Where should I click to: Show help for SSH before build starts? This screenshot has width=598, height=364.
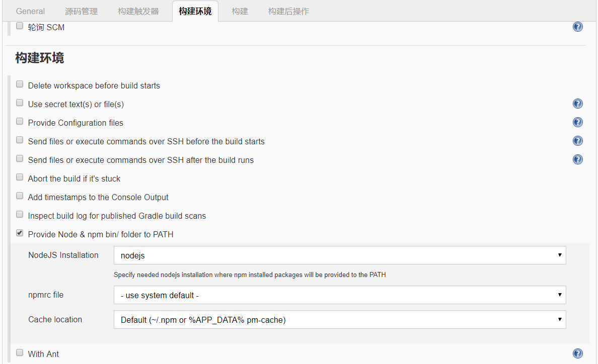click(x=578, y=141)
